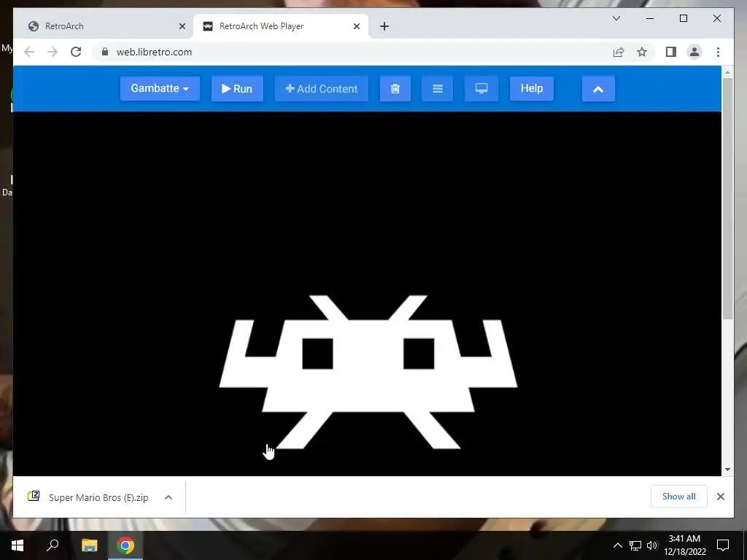Reload the web.libretro.com page
747x560 pixels.
pyautogui.click(x=76, y=52)
